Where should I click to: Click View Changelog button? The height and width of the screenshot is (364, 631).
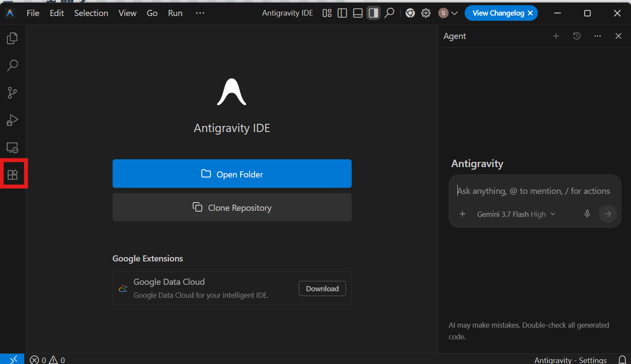tap(498, 13)
